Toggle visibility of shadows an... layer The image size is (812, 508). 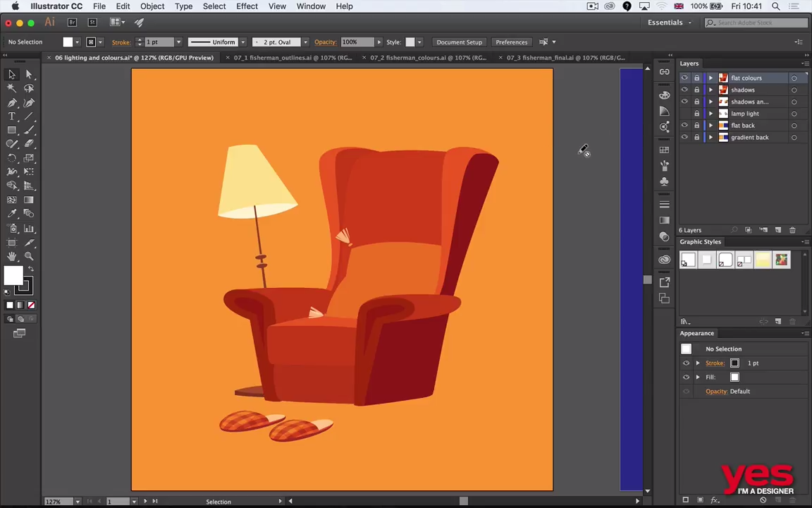click(684, 102)
